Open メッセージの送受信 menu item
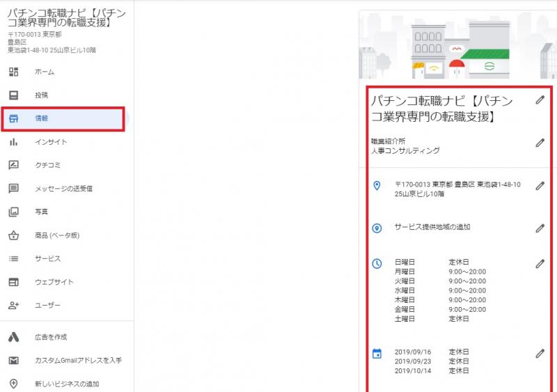Screen dimensions: 557x392 coord(63,188)
